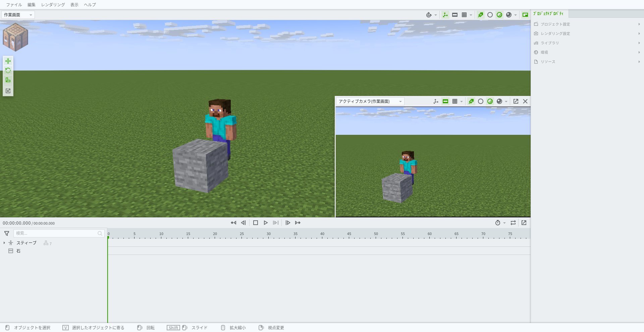Select the Move tool in the left toolbar
644x332 pixels.
[8, 61]
